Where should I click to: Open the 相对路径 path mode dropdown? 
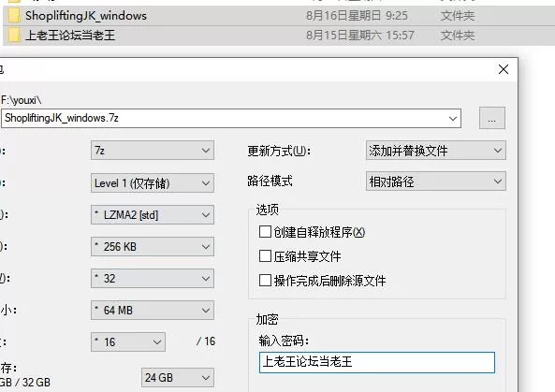coord(436,181)
